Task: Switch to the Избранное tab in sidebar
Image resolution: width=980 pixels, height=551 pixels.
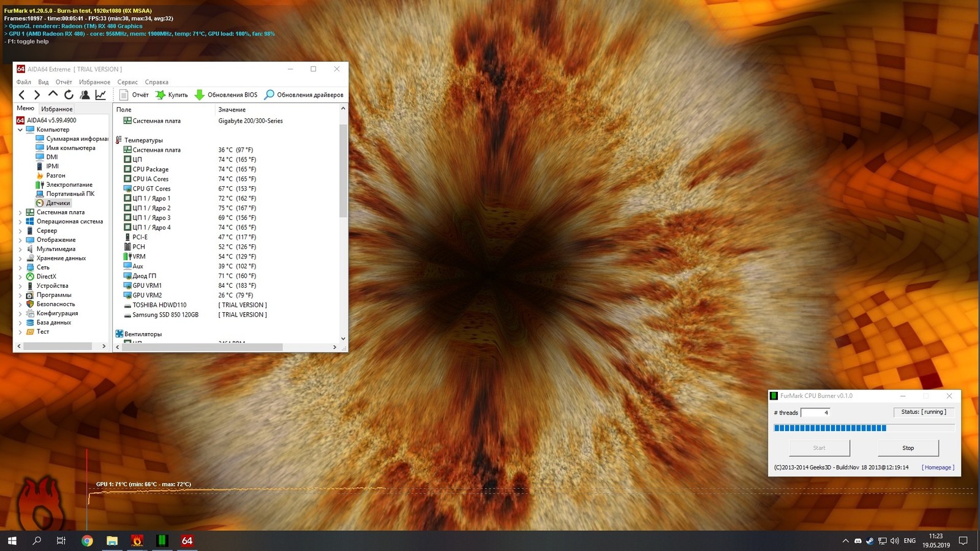Action: (57, 109)
